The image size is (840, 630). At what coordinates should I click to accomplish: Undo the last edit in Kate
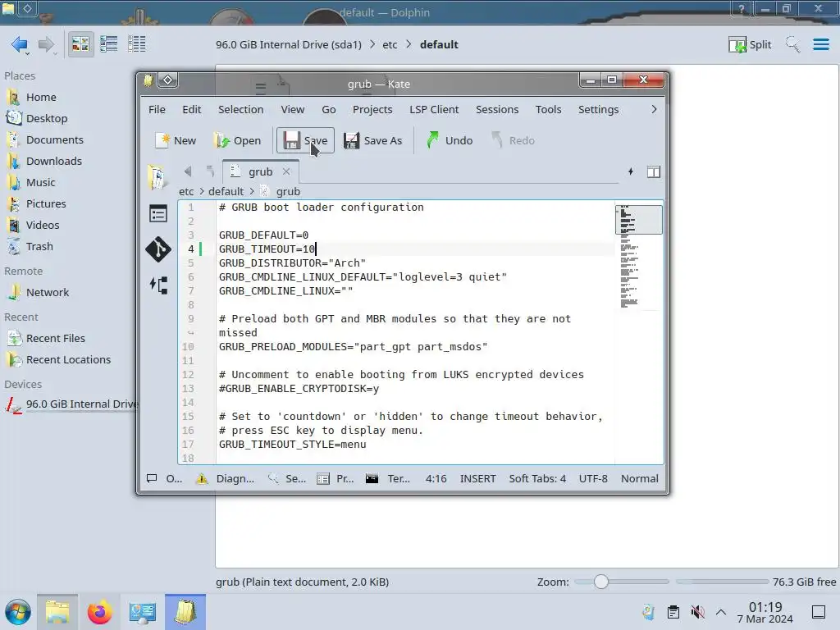[450, 140]
